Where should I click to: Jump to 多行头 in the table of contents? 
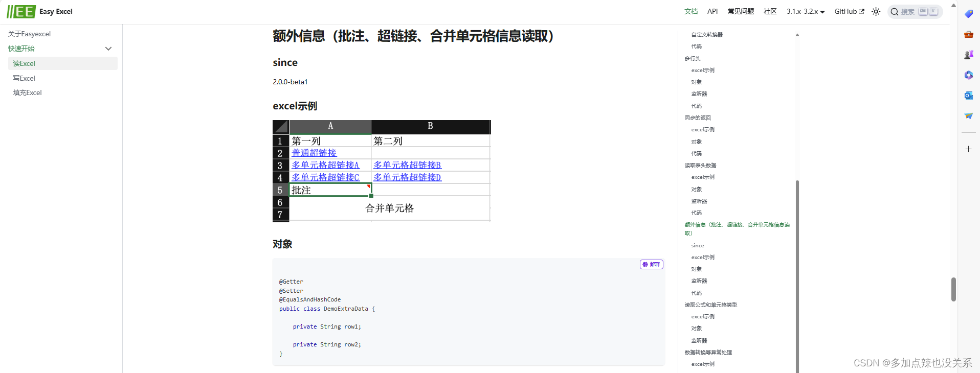pos(693,59)
